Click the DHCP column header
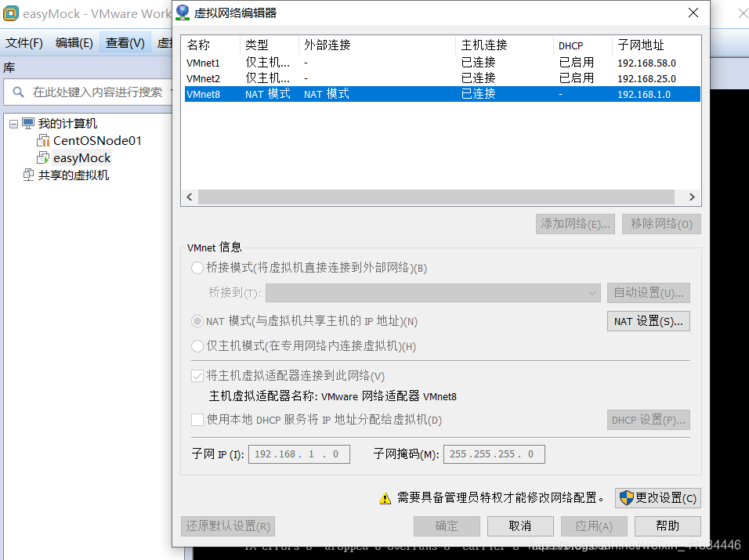The width and height of the screenshot is (749, 560). (571, 45)
